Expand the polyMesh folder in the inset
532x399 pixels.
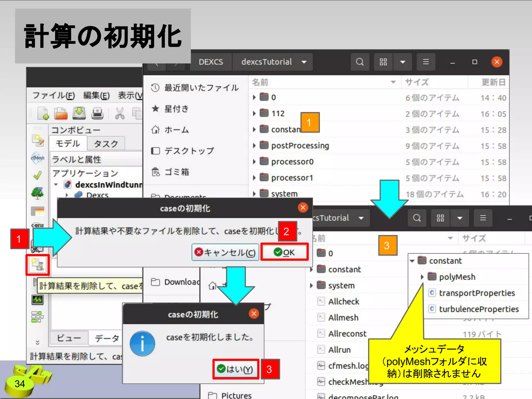422,277
